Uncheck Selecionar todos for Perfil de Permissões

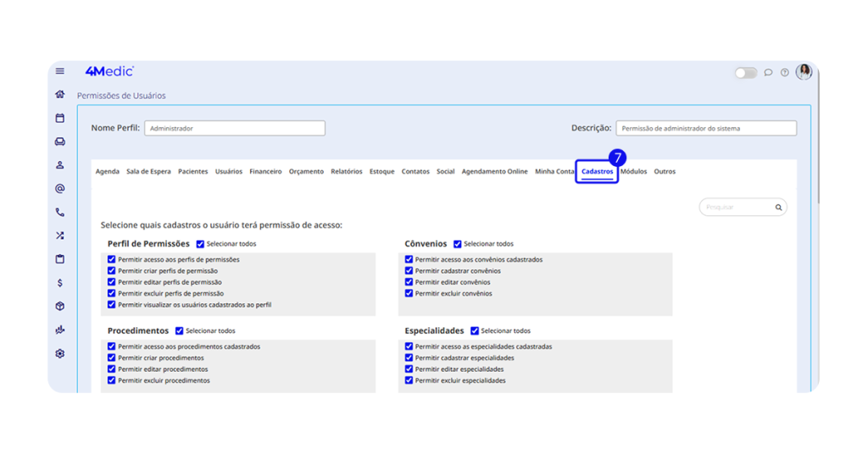[201, 244]
